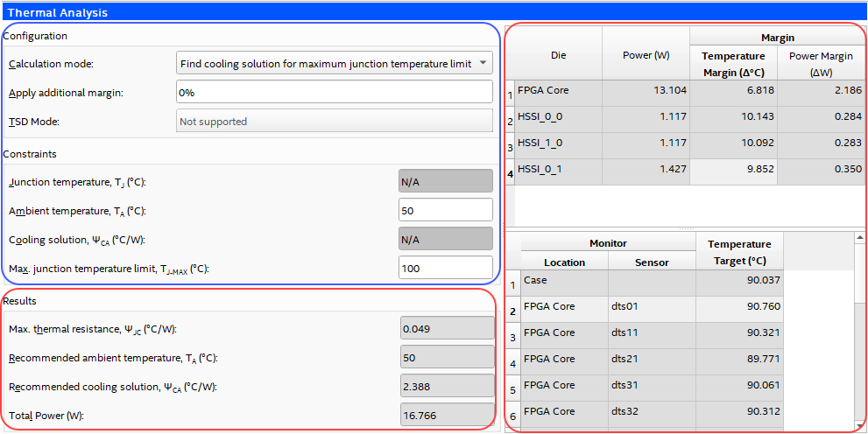The image size is (868, 434).
Task: Select the Recommended cooling solution result 2.388
Action: (x=447, y=387)
